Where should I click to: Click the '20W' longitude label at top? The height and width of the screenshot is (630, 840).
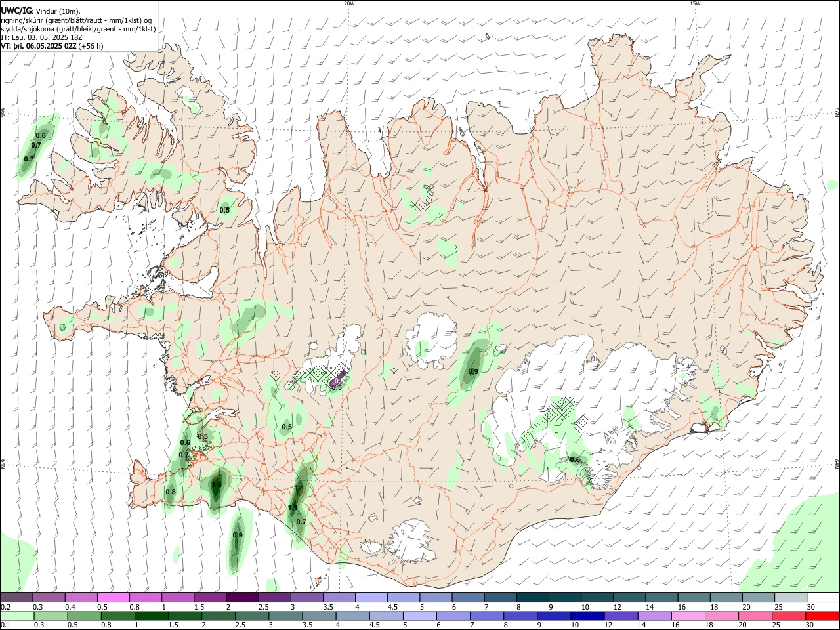click(x=349, y=3)
